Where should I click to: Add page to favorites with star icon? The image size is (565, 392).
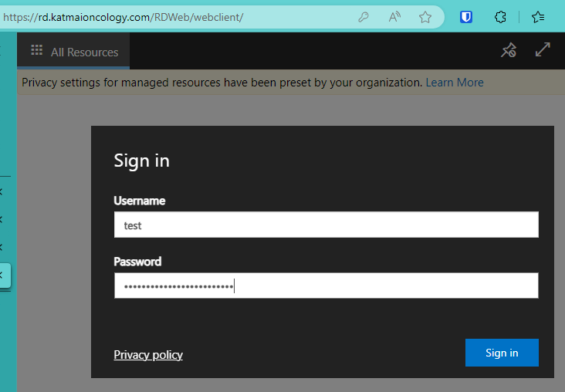(x=425, y=17)
